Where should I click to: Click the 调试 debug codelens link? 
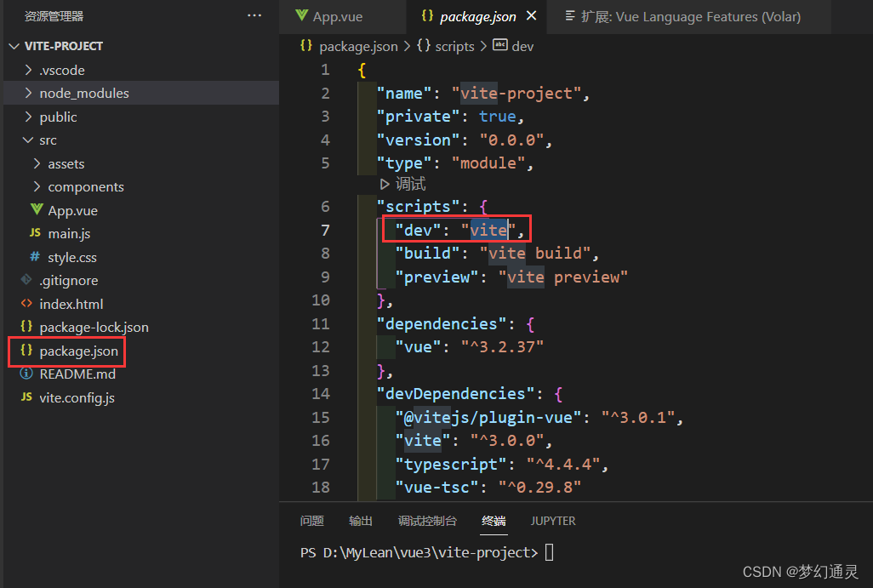point(404,184)
